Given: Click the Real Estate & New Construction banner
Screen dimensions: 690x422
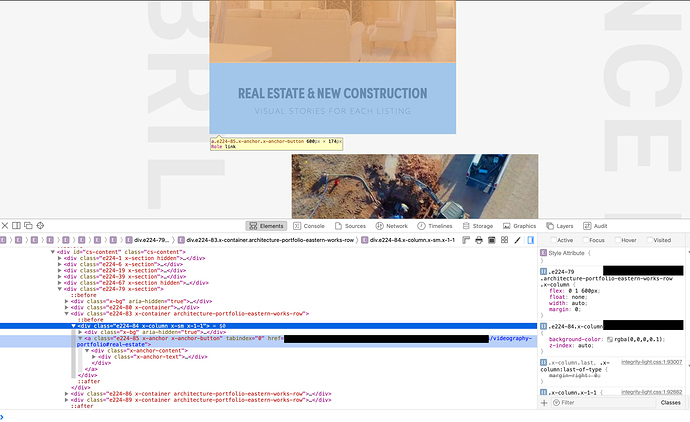Looking at the screenshot, I should coord(333,99).
